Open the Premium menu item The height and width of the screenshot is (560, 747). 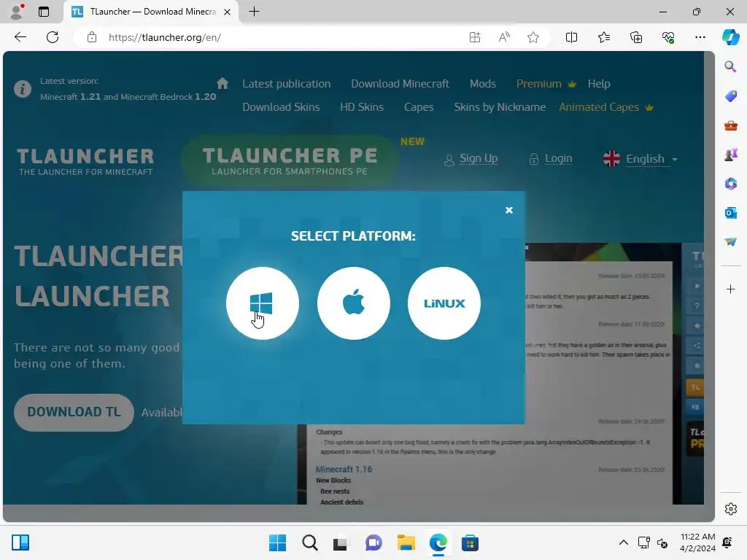[546, 84]
